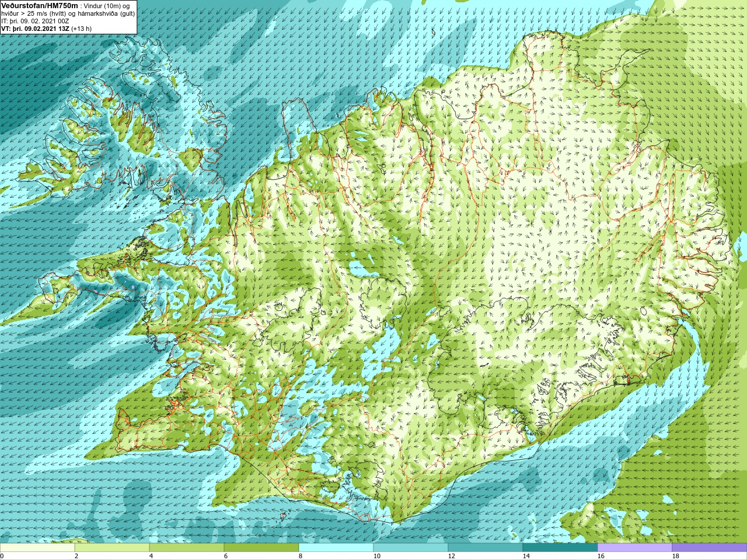The width and height of the screenshot is (747, 560).
Task: Click the teal 12–14 m/s legend swatch
Action: pos(486,548)
